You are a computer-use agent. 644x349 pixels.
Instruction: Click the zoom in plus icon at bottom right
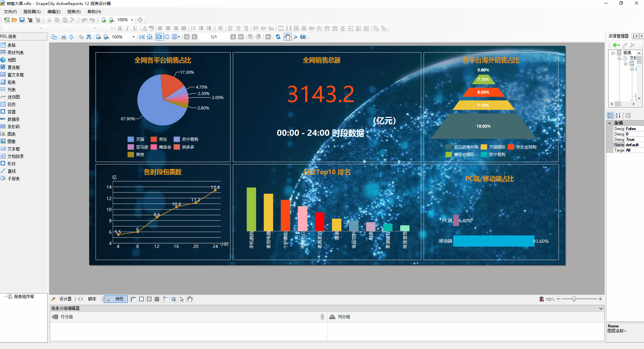[x=600, y=299]
